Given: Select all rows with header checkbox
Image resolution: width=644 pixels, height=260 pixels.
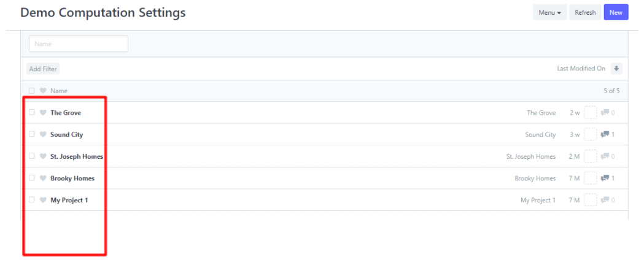Looking at the screenshot, I should [x=32, y=91].
